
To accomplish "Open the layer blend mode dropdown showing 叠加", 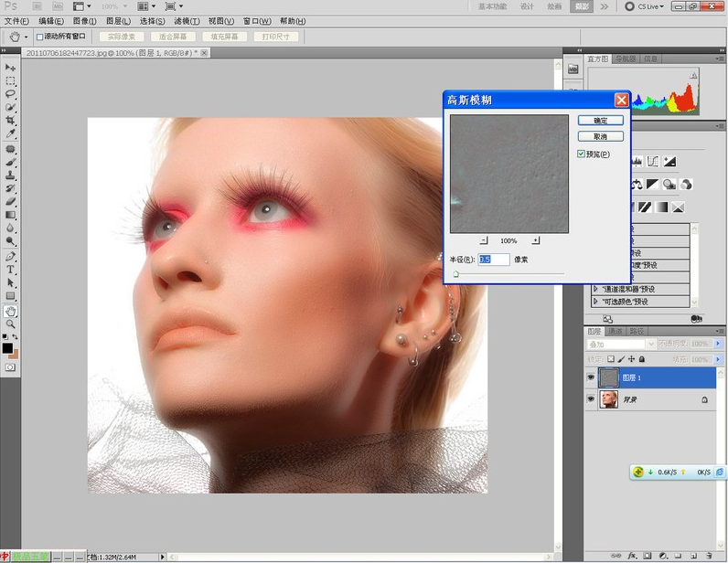I will [619, 345].
